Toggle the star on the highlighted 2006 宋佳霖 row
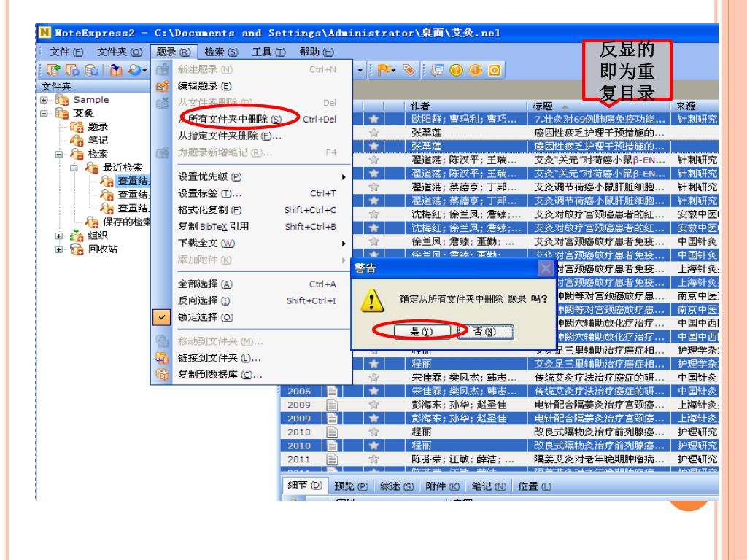Image resolution: width=747 pixels, height=560 pixels. pos(374,392)
